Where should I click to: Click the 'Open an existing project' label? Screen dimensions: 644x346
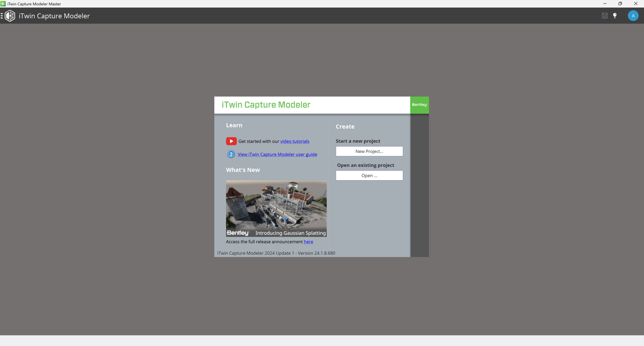[x=365, y=165]
